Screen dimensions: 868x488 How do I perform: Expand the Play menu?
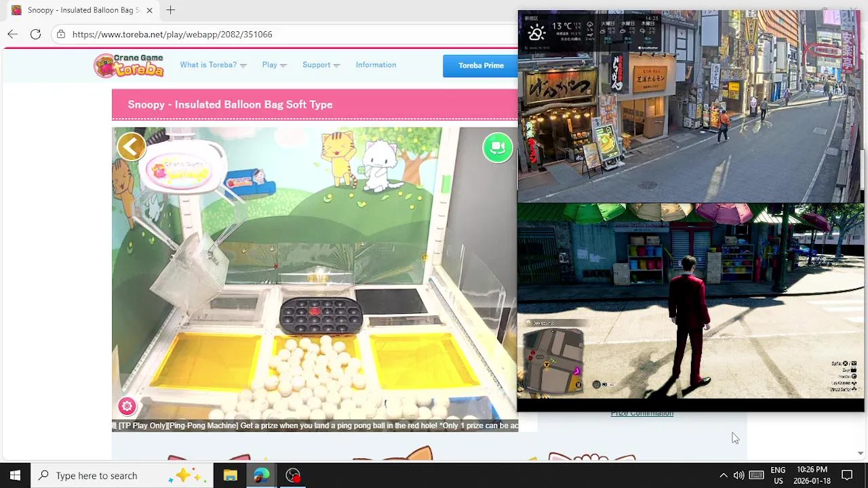[x=274, y=65]
